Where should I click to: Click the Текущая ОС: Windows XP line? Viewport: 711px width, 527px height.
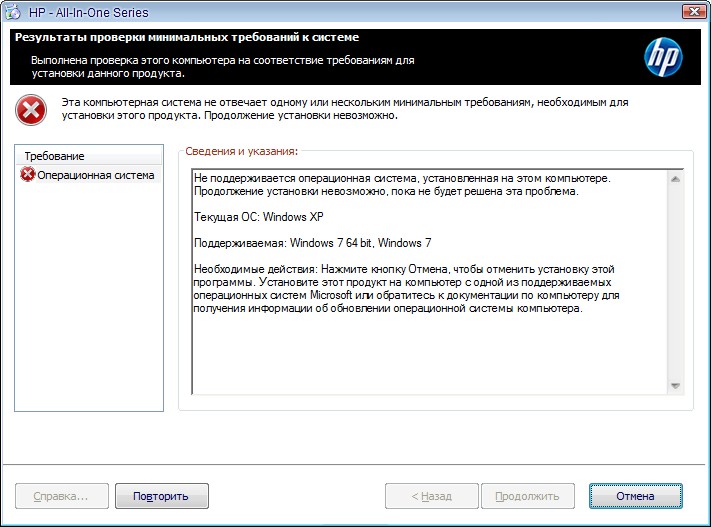click(x=260, y=217)
